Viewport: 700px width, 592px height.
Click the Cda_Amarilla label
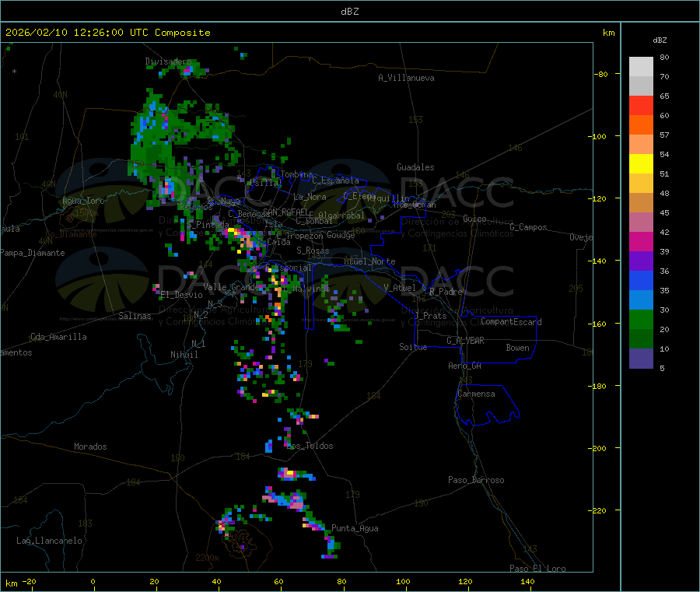coord(59,337)
